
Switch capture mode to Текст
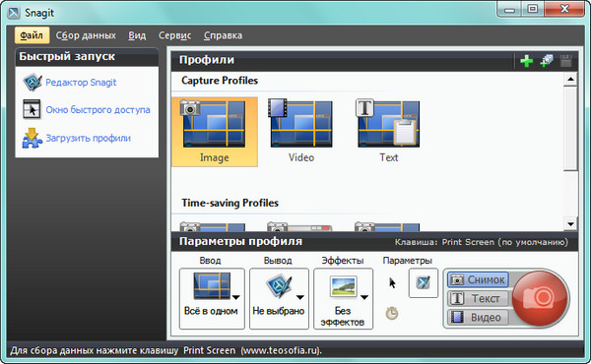pos(478,298)
